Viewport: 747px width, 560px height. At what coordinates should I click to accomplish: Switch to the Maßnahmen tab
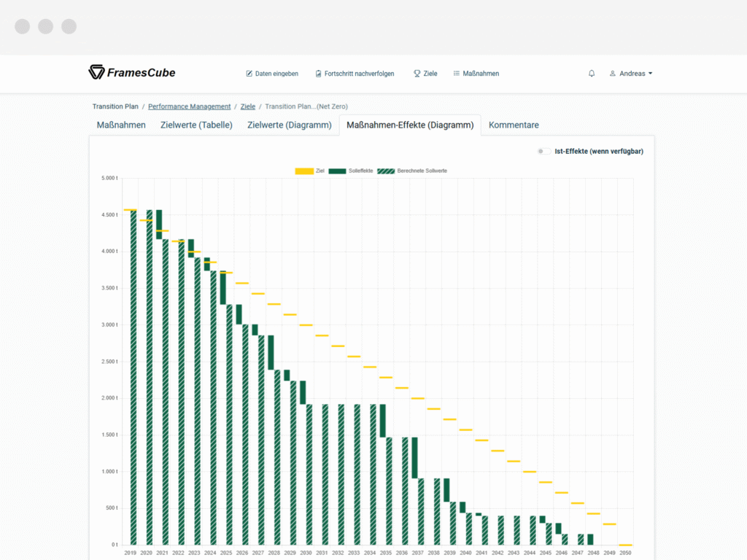(x=121, y=125)
